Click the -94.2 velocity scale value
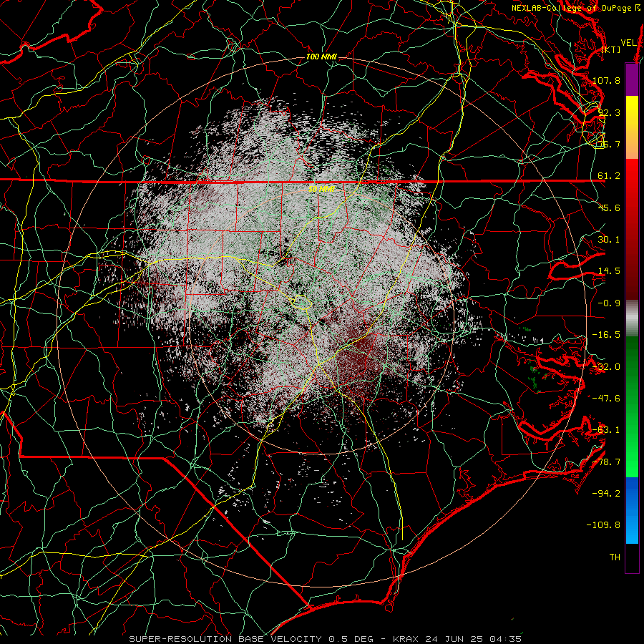The height and width of the screenshot is (644, 644). tap(606, 493)
